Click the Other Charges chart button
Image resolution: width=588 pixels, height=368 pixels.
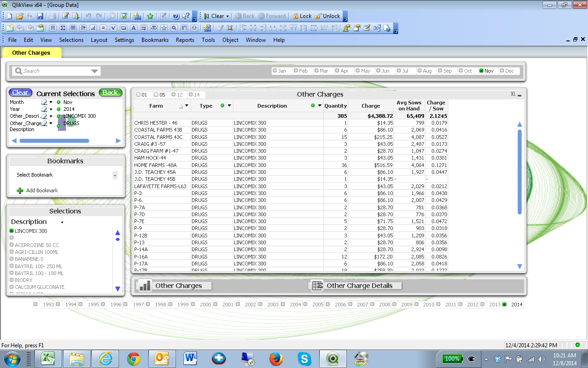pos(174,286)
